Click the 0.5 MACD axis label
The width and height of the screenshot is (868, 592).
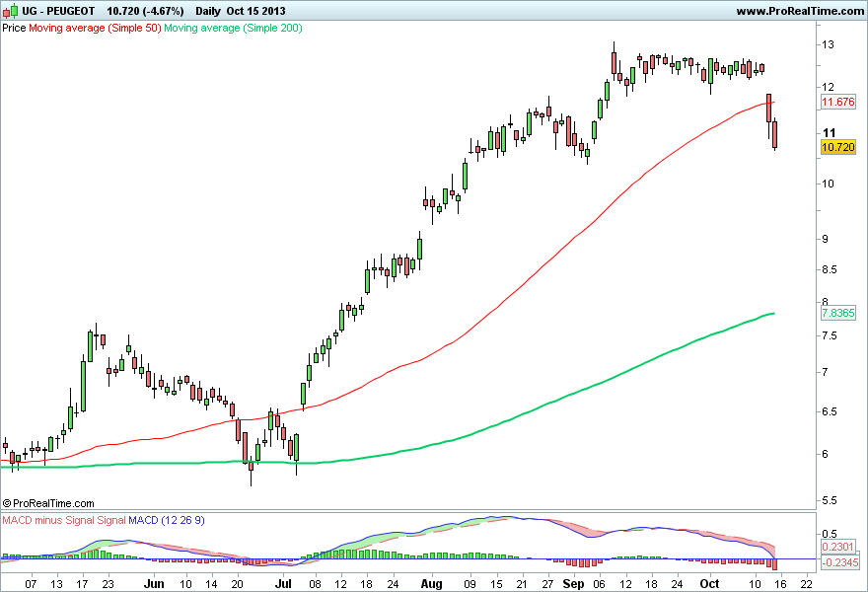click(x=830, y=534)
